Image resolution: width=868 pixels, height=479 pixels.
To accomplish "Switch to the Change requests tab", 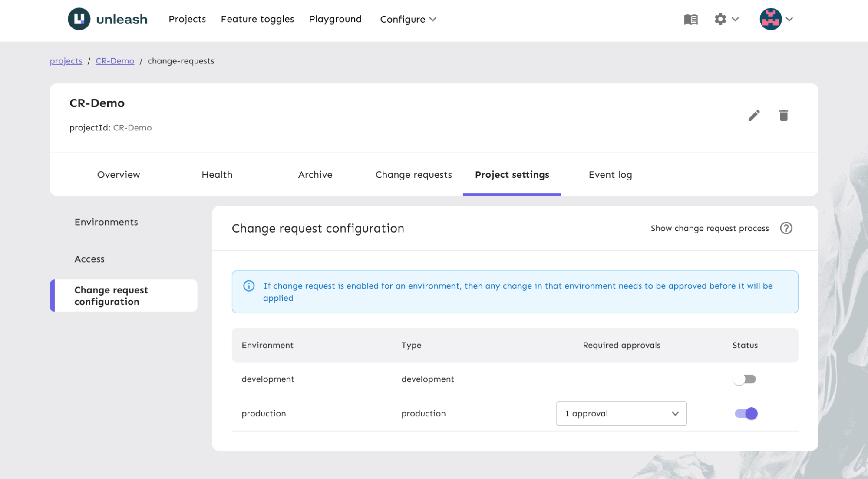I will coord(414,174).
